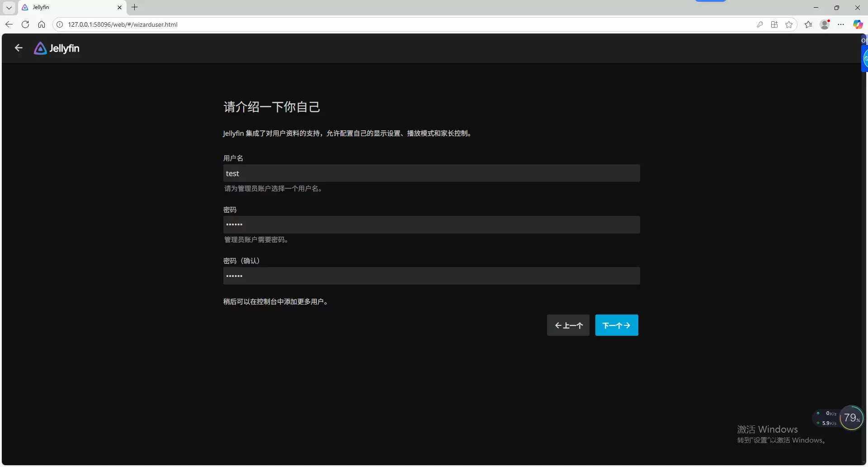The width and height of the screenshot is (868, 467).
Task: Refresh the page with reload icon
Action: pyautogui.click(x=25, y=24)
